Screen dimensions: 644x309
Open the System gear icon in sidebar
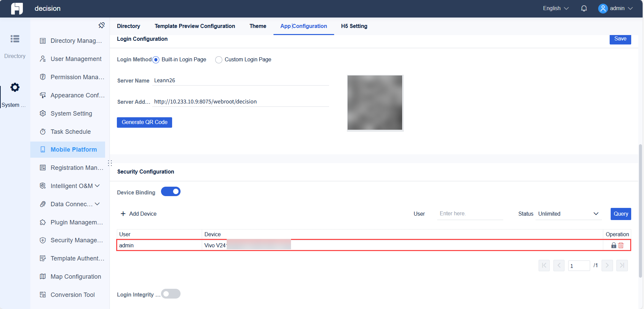click(15, 87)
